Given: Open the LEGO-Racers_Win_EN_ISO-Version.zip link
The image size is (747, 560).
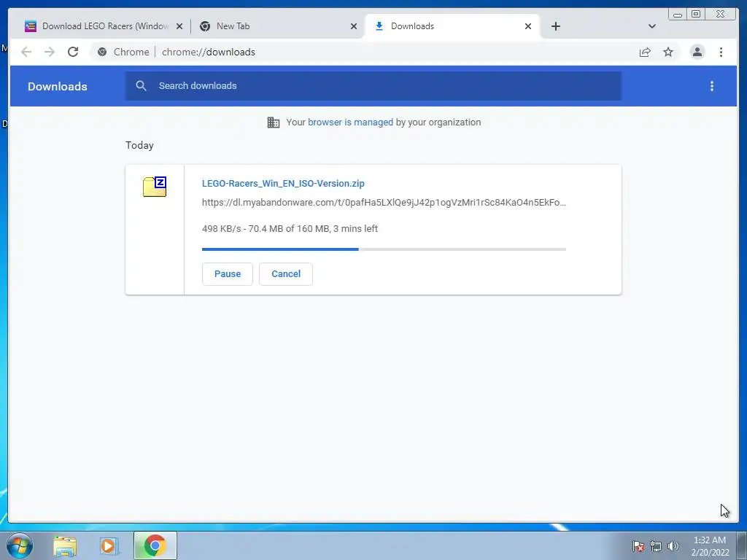Looking at the screenshot, I should [283, 183].
